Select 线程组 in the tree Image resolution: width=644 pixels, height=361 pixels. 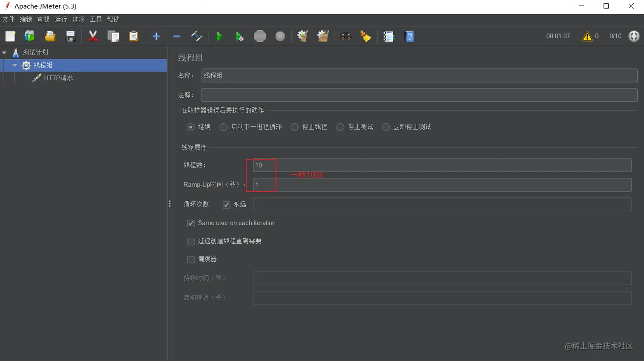(x=43, y=65)
